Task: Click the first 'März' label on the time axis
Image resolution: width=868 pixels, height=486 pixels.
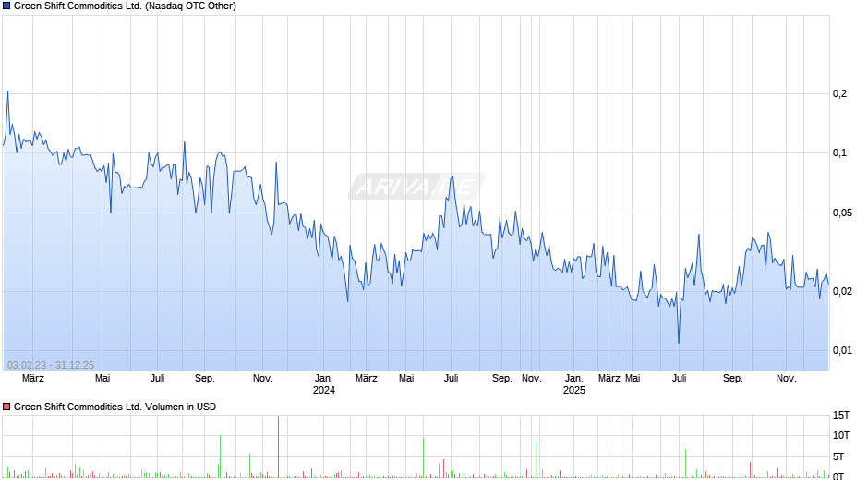Action: coord(33,379)
